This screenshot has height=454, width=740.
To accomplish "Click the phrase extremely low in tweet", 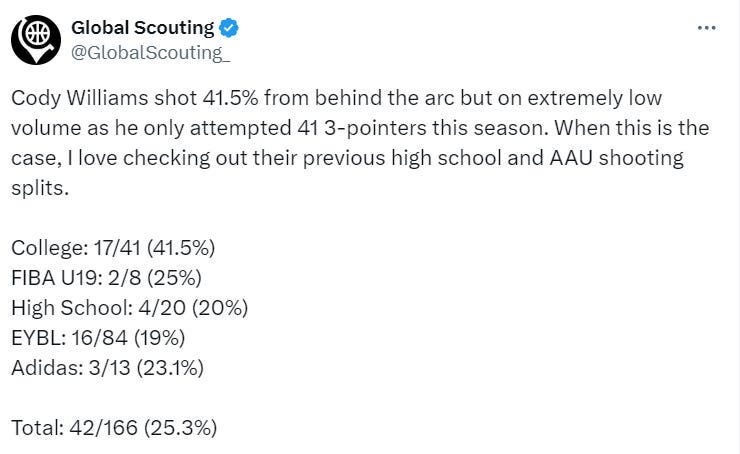I will (595, 98).
